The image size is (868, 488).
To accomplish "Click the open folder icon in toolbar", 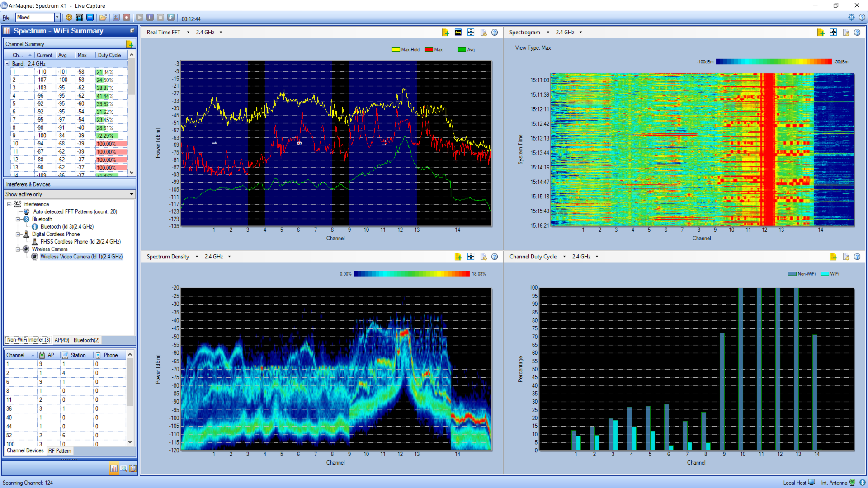I will tap(103, 18).
